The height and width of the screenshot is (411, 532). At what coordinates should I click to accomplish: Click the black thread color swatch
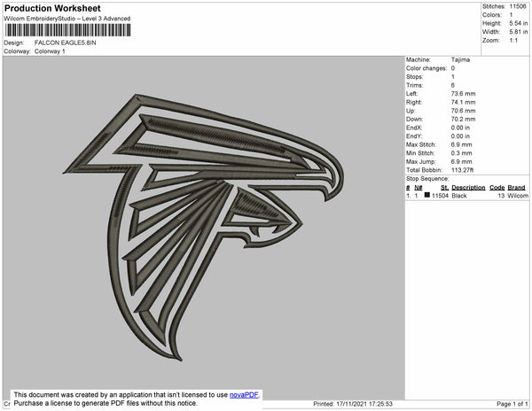tap(427, 195)
